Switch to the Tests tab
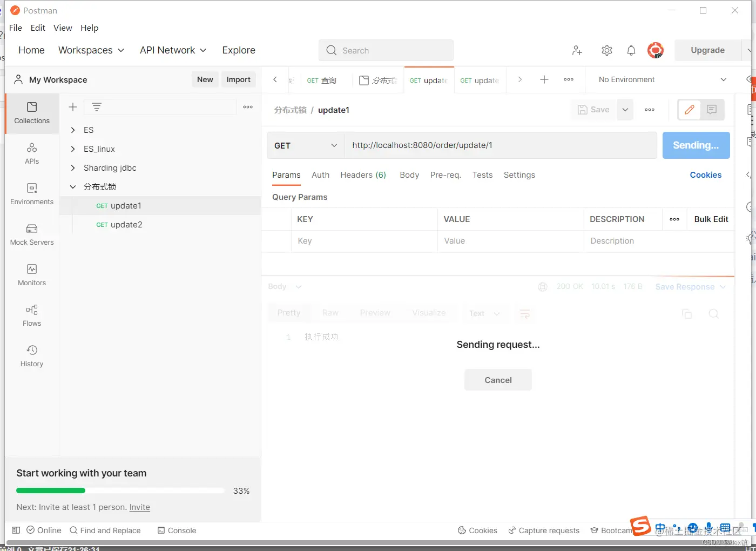This screenshot has height=551, width=756. [482, 175]
